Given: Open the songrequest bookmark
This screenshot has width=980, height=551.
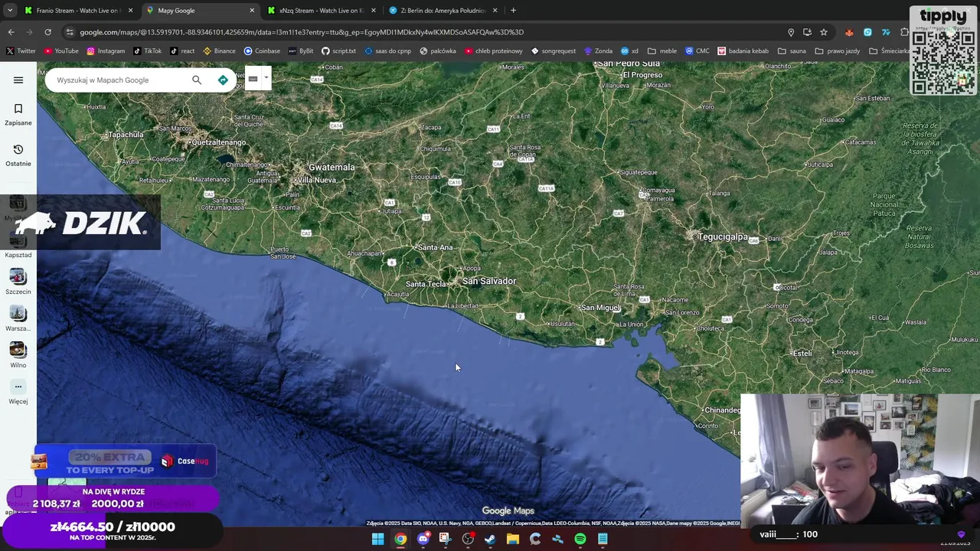Looking at the screenshot, I should click(553, 51).
